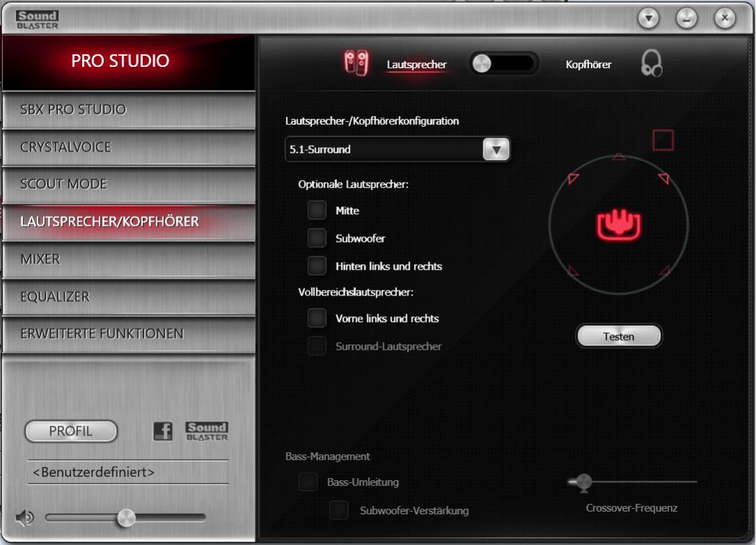Open the title bar dropdown arrow button
This screenshot has height=545, width=756.
(649, 18)
